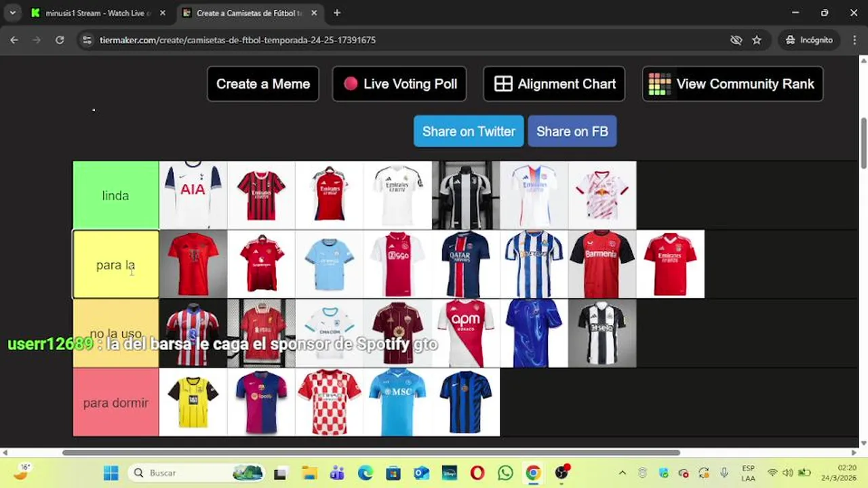Click the third-party cookies eye icon
Screen dimensions: 868x488
[736, 40]
